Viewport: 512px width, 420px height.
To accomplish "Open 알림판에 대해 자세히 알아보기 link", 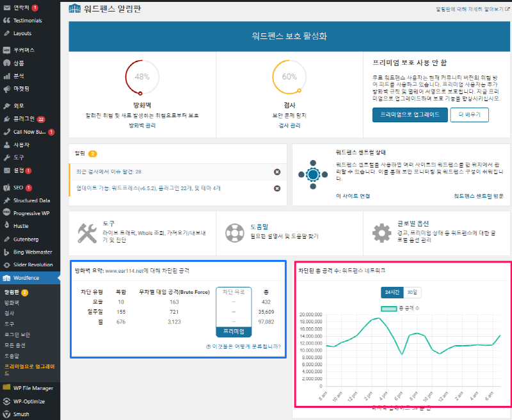I will coord(472,9).
